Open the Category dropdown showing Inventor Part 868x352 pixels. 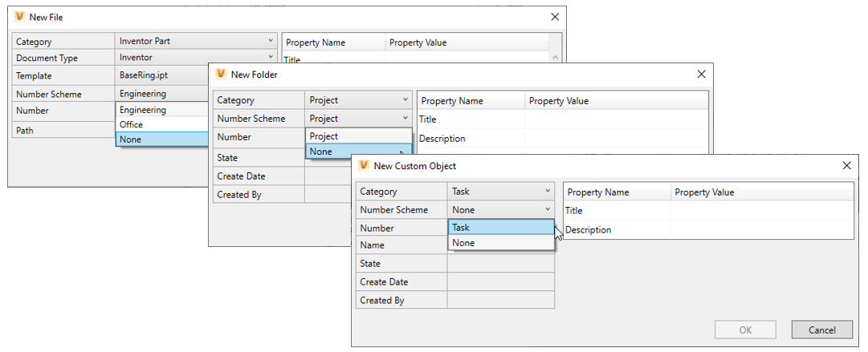coord(197,41)
